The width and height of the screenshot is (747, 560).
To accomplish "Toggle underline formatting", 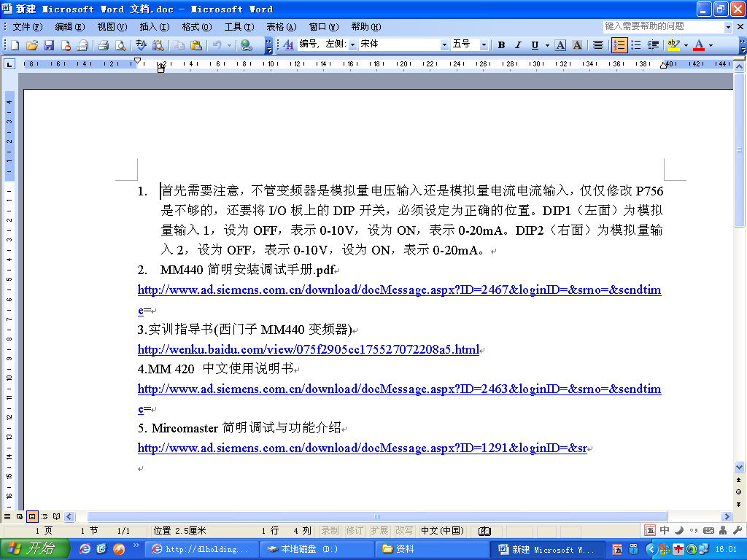I will (535, 45).
